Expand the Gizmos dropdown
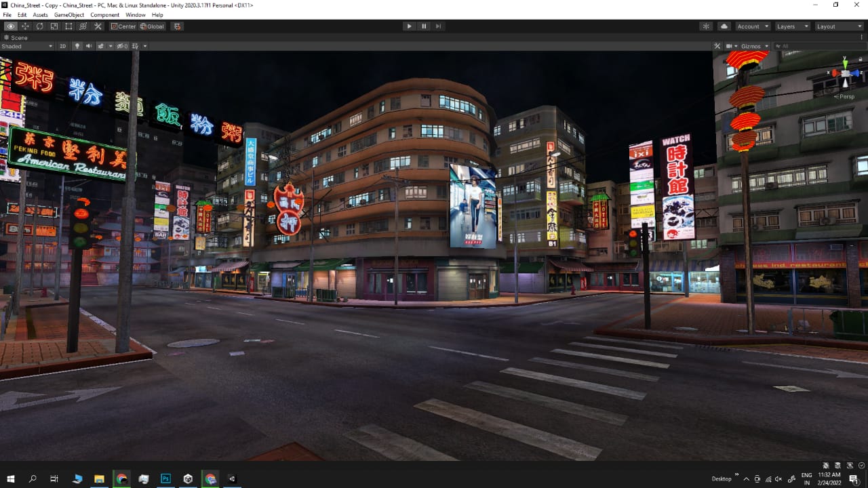This screenshot has height=488, width=868. (x=755, y=46)
